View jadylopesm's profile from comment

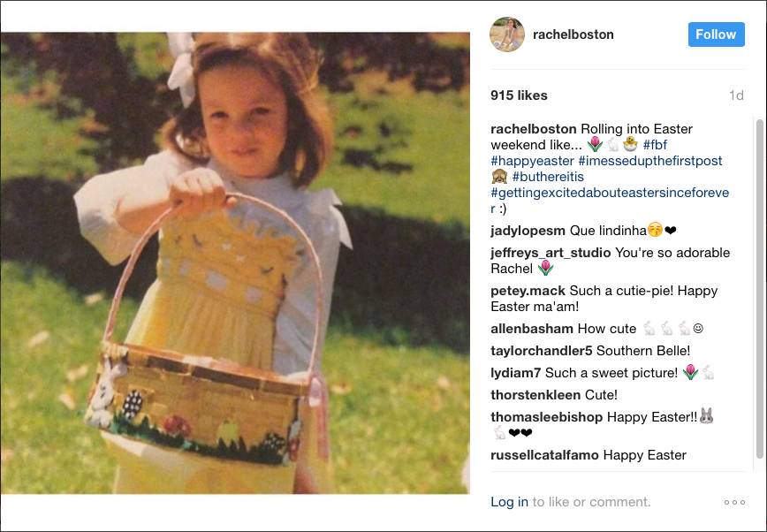click(x=528, y=231)
